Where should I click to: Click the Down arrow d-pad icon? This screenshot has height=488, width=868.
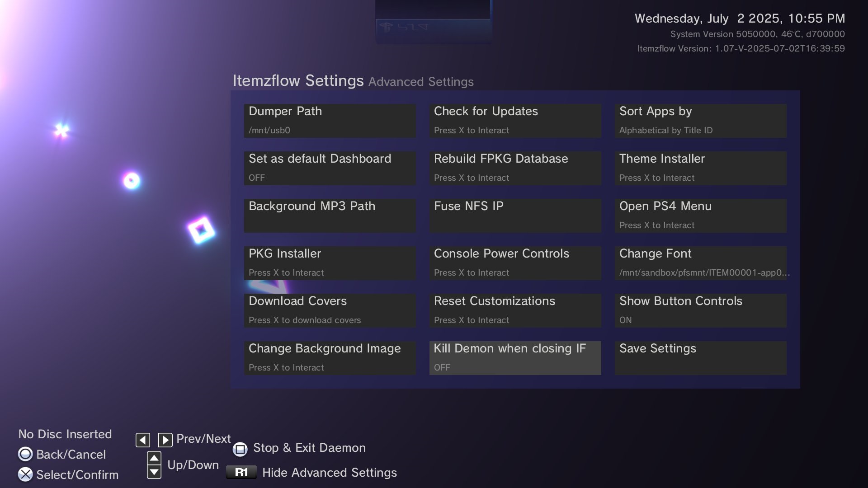point(154,472)
